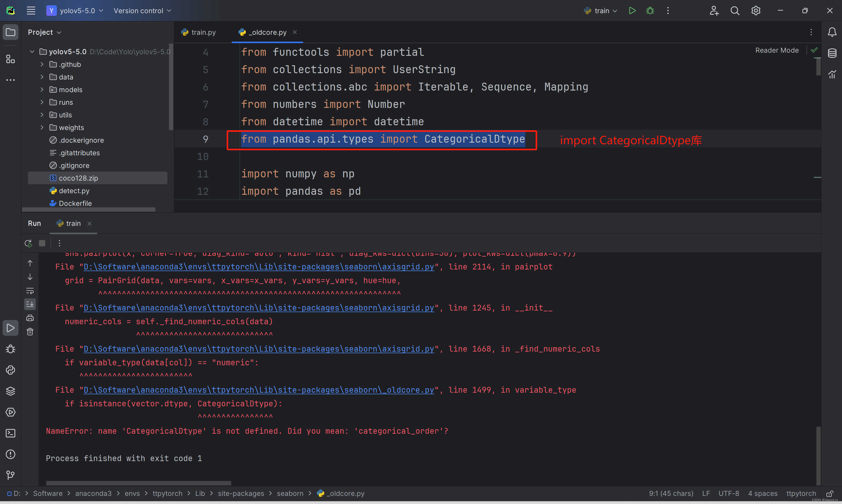Click seaborn in breadcrumb path
Viewport: 842px width, 504px height.
[290, 493]
